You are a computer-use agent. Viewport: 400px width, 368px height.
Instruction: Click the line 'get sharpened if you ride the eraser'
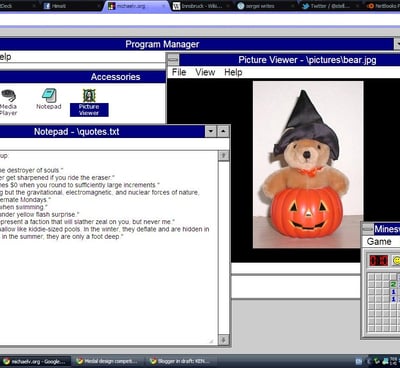[57, 178]
